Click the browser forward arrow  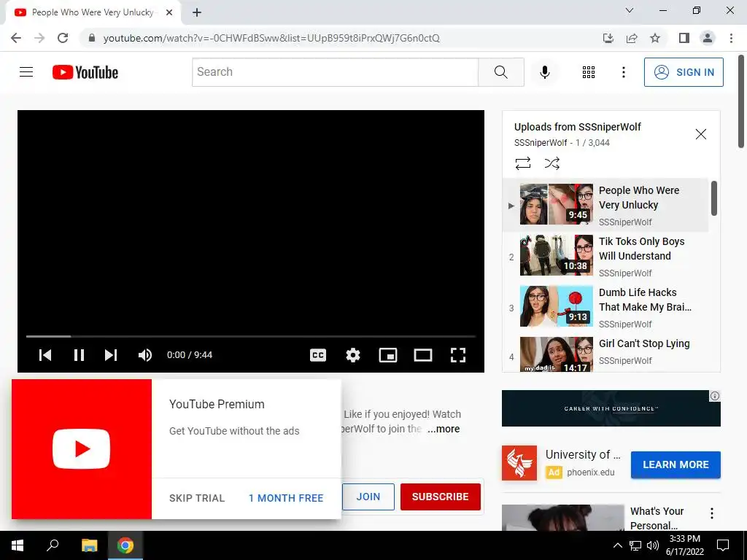[39, 38]
